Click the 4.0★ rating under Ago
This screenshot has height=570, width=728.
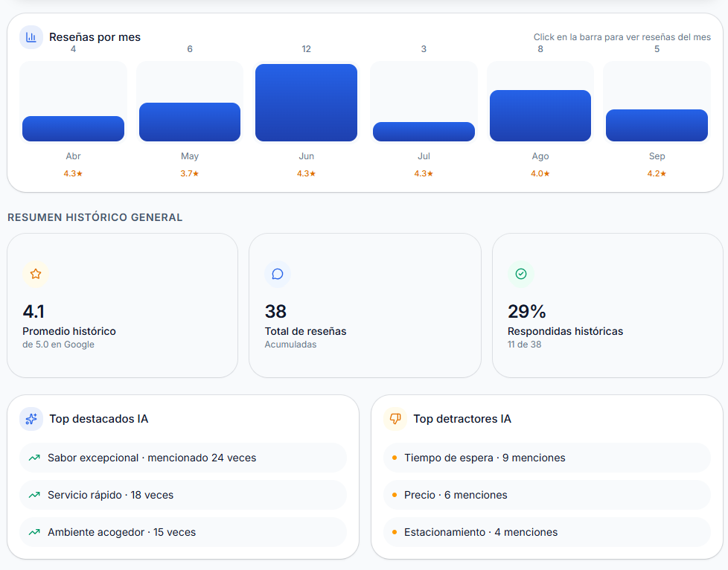pyautogui.click(x=540, y=173)
